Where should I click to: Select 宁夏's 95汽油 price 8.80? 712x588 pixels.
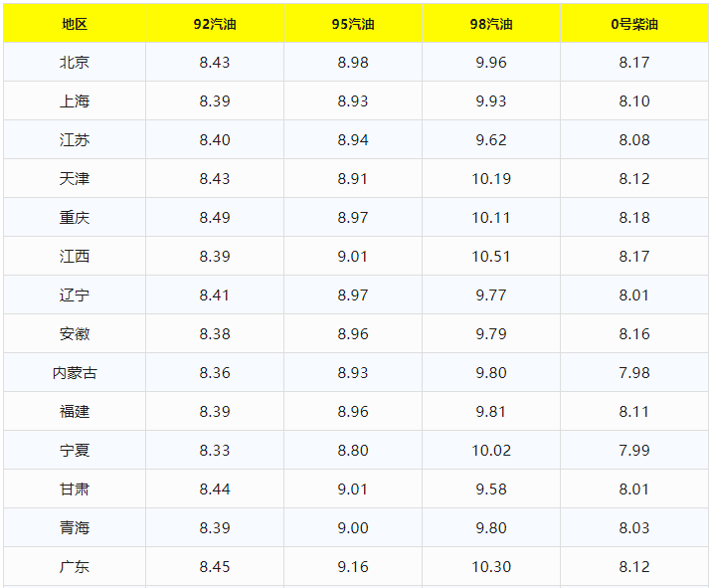click(353, 451)
